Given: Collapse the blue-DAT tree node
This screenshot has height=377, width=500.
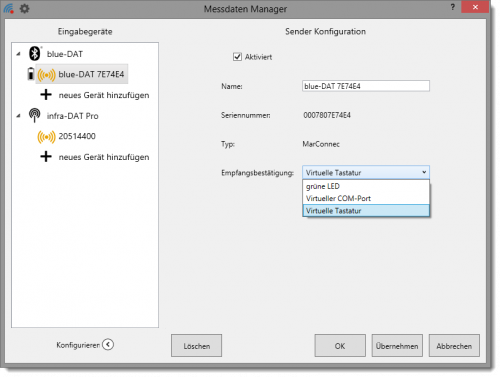Looking at the screenshot, I should pyautogui.click(x=19, y=54).
